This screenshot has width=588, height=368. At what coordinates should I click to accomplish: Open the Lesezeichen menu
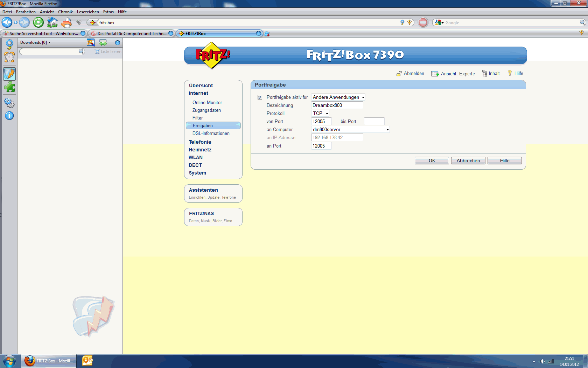[87, 12]
